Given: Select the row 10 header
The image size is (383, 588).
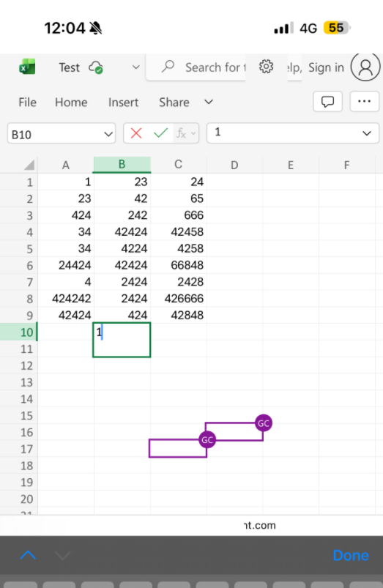Looking at the screenshot, I should pyautogui.click(x=19, y=332).
